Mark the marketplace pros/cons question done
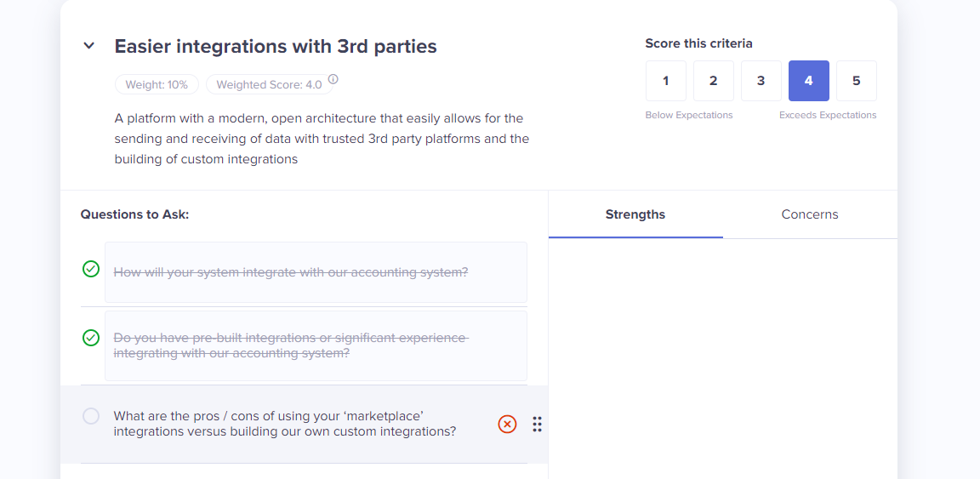The image size is (980, 479). click(x=91, y=416)
